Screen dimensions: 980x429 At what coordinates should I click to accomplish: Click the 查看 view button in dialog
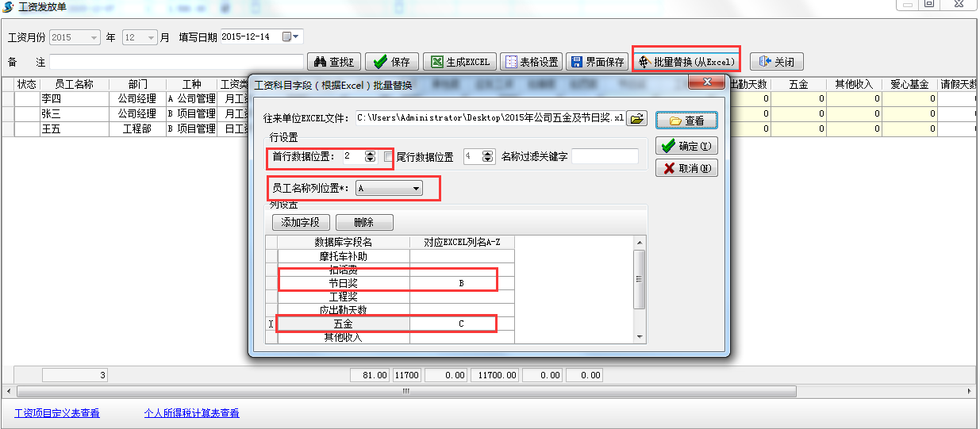686,121
